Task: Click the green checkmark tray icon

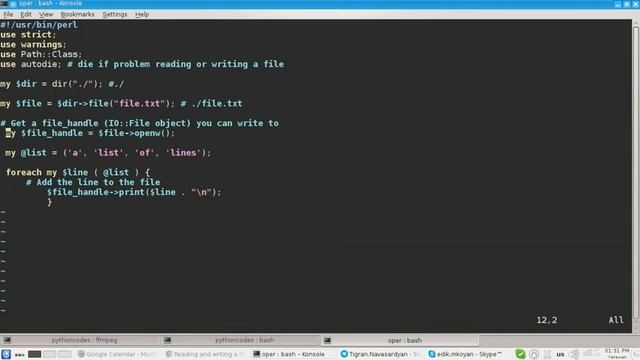Action: pyautogui.click(x=520, y=354)
